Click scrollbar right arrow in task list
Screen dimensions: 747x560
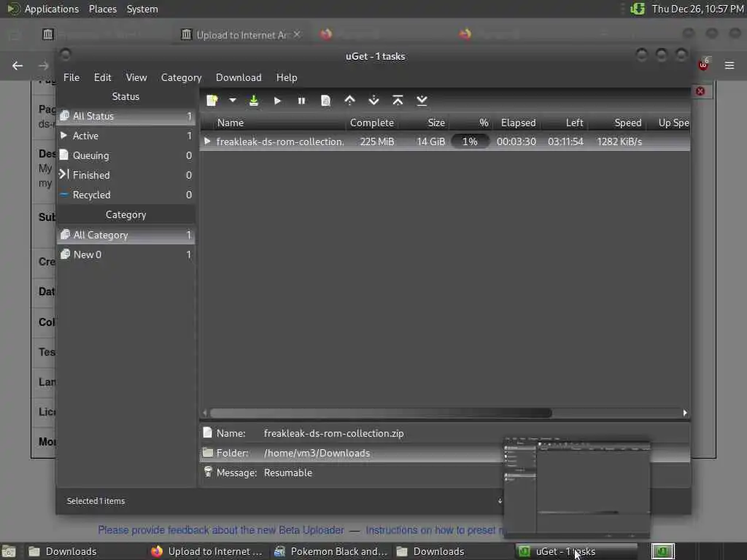click(685, 413)
